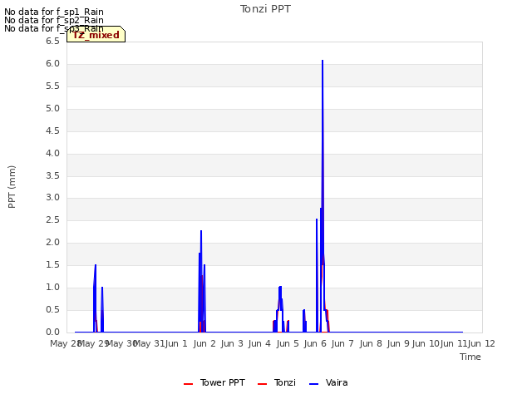Toggle the Tonzi legend entry
Image resolution: width=532 pixels, height=399 pixels.
coord(277,382)
